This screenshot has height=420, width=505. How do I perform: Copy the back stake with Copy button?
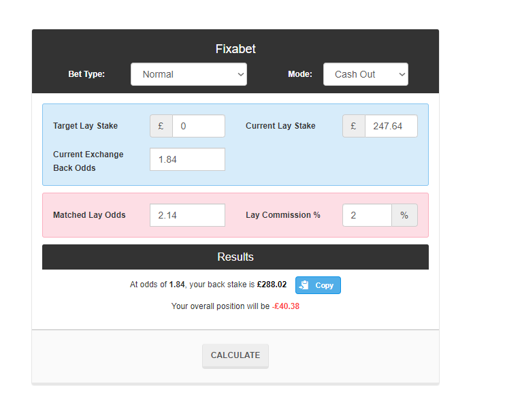[x=318, y=285]
